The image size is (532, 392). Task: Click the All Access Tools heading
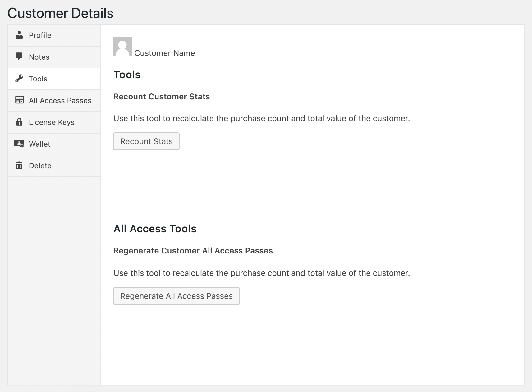pyautogui.click(x=155, y=229)
